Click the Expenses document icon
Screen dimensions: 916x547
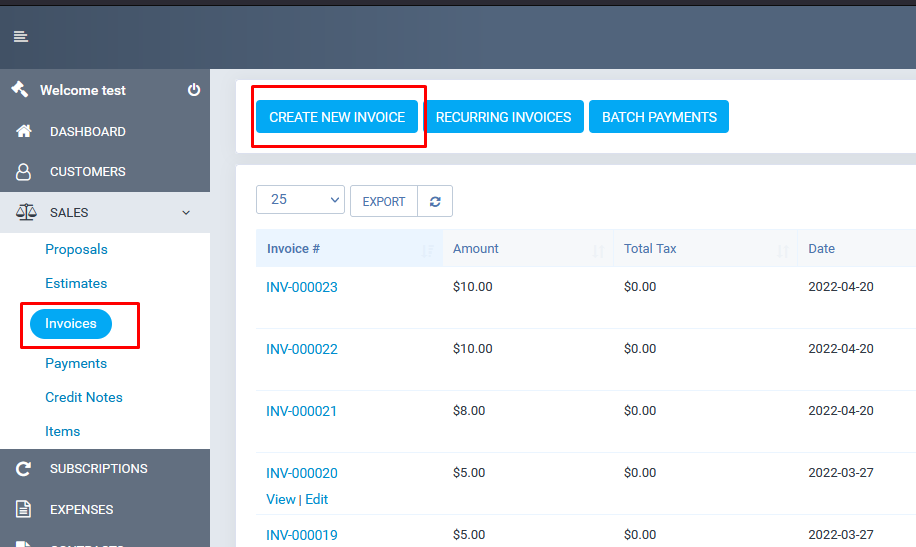pyautogui.click(x=24, y=509)
